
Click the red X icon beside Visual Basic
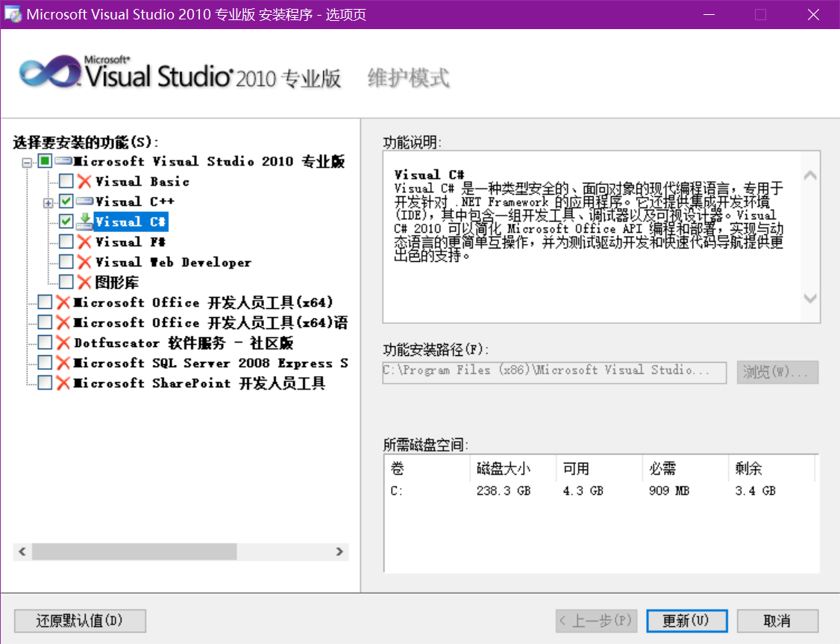point(85,181)
